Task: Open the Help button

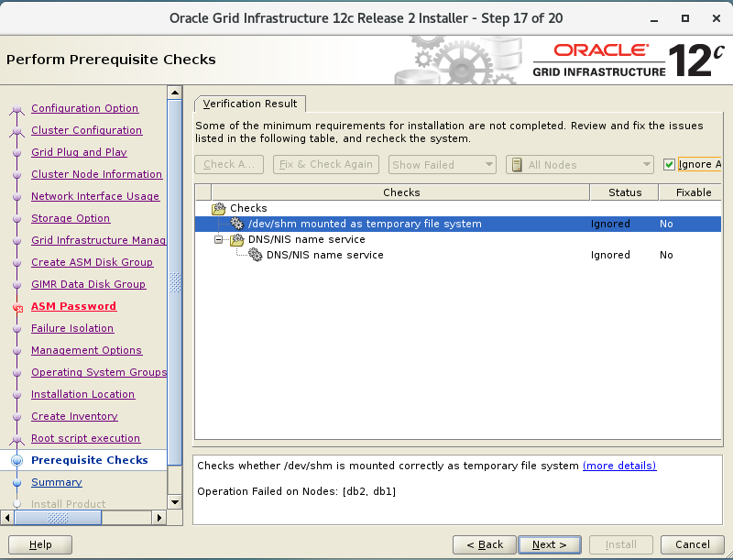Action: (40, 544)
